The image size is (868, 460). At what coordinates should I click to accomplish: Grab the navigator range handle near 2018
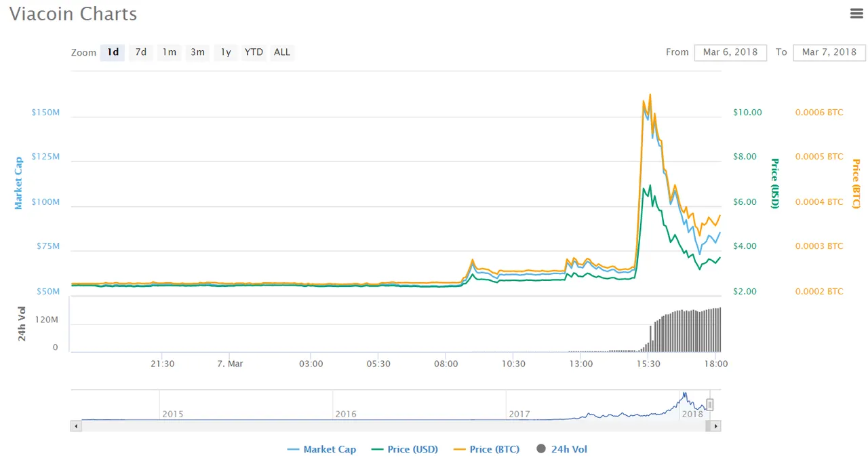click(x=710, y=405)
